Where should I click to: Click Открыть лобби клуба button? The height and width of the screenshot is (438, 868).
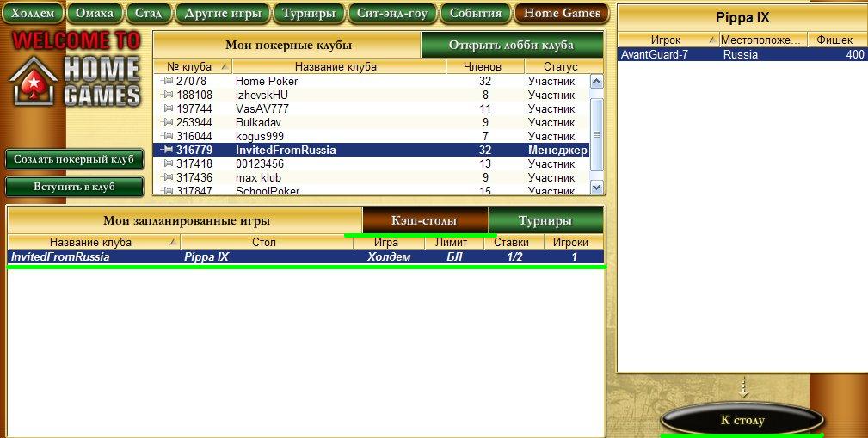tap(512, 45)
